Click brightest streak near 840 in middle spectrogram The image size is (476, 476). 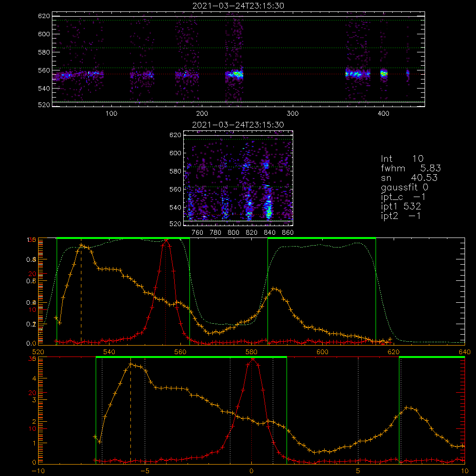coord(268,208)
